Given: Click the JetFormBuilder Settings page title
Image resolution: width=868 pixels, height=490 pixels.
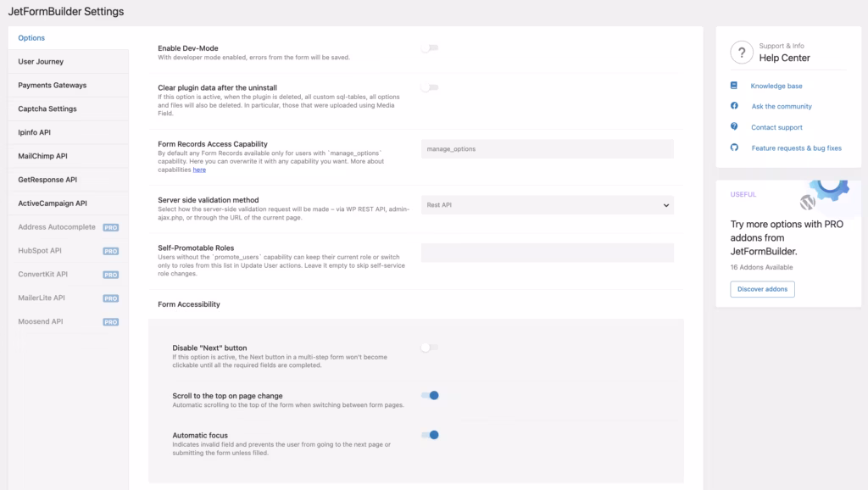Looking at the screenshot, I should [66, 12].
